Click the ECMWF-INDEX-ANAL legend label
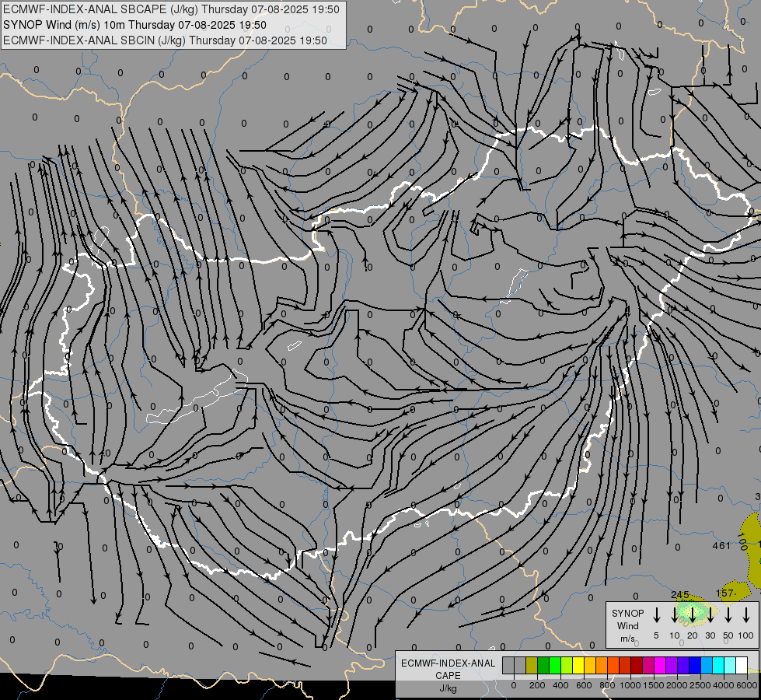The height and width of the screenshot is (700, 761). 448,663
